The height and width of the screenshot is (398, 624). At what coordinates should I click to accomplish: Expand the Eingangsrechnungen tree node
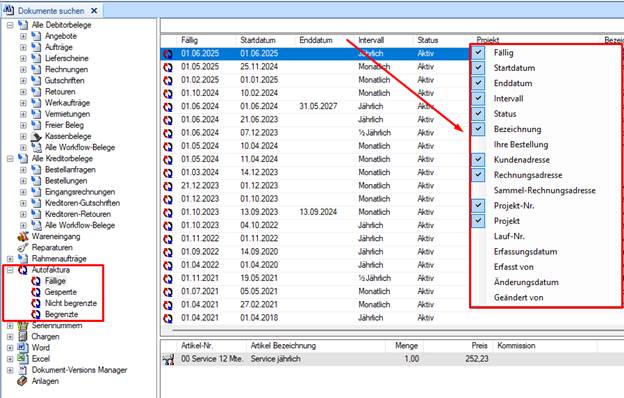(23, 192)
